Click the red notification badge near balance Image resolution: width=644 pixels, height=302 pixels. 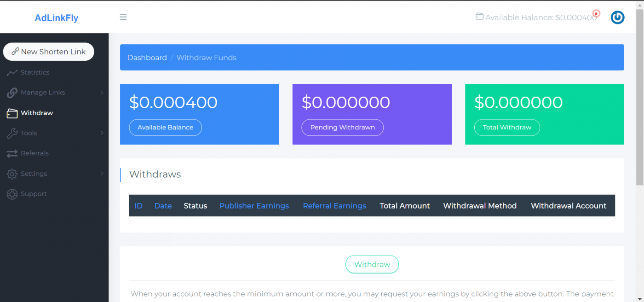coord(596,13)
